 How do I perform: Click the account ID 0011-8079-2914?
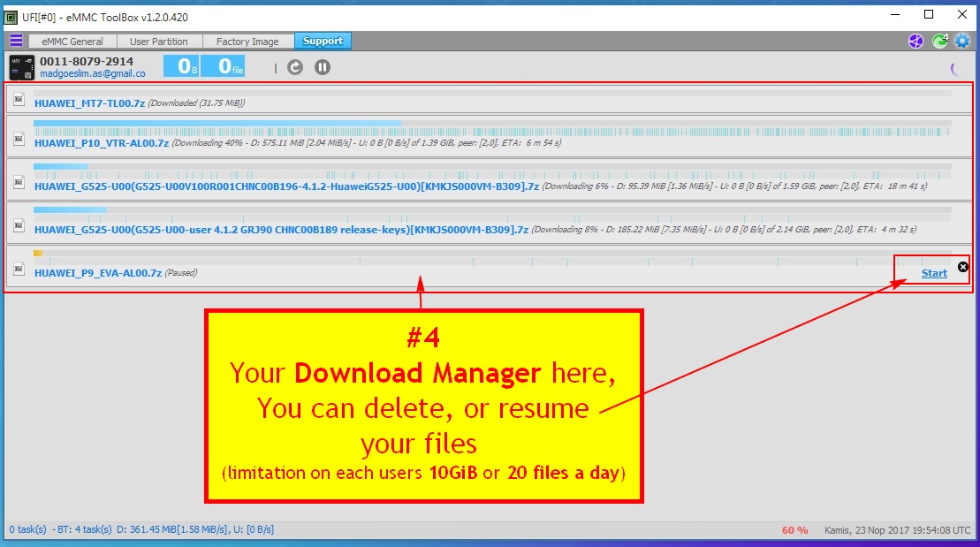click(x=87, y=61)
